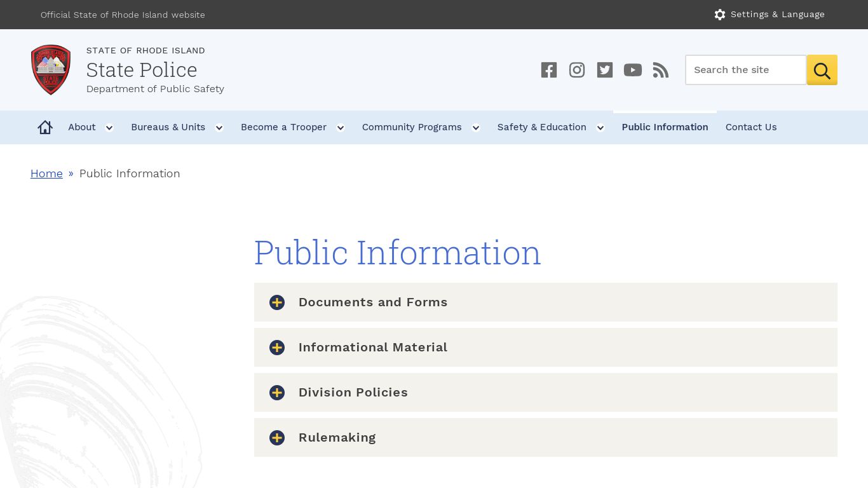
Task: Click Settings & Language text
Action: pos(778,15)
